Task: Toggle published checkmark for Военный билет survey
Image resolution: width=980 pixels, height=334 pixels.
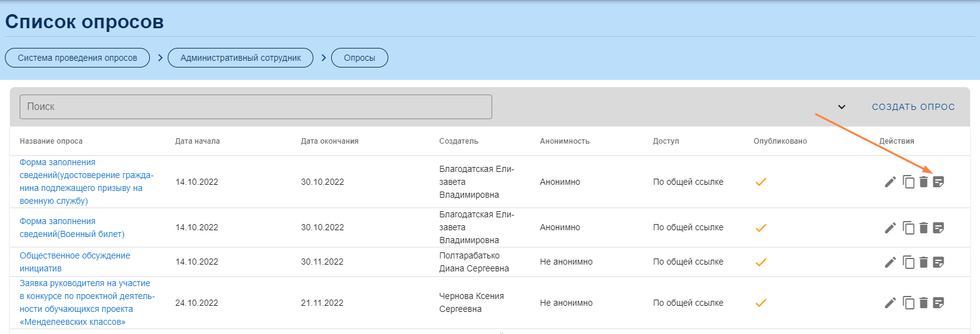Action: coord(761,228)
